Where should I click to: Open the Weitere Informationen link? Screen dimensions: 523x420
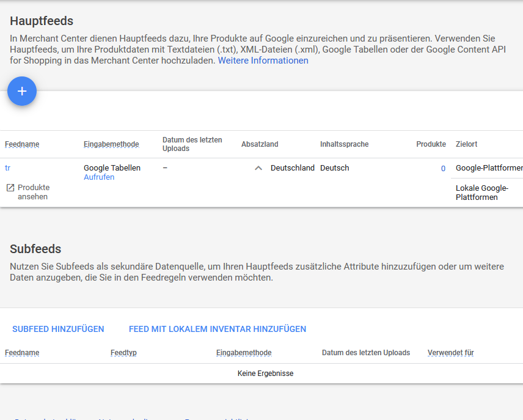263,61
